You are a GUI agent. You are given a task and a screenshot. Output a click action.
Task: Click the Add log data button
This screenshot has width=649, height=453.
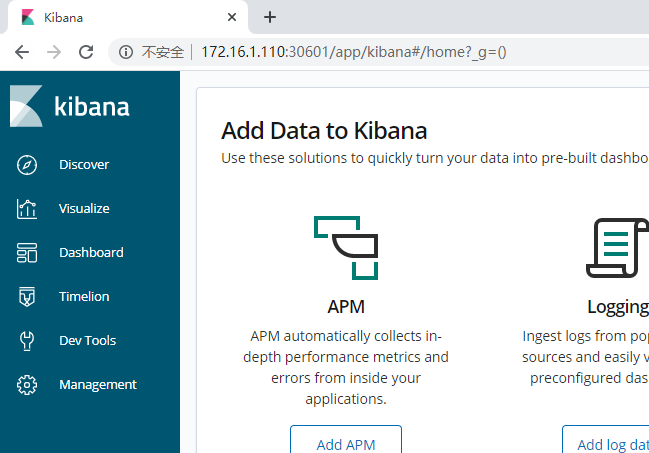tap(606, 440)
